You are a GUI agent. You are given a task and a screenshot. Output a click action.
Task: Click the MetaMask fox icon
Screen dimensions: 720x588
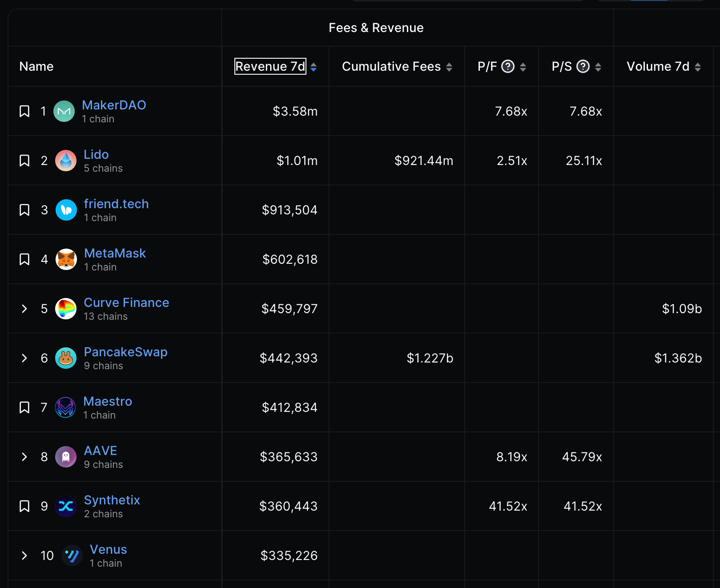66,259
